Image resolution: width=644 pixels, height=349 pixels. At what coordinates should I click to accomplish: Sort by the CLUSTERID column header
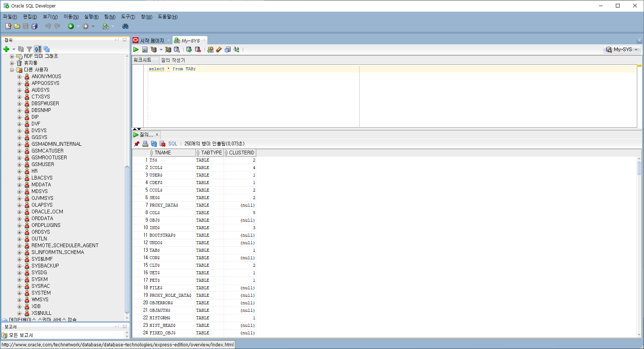click(x=240, y=153)
